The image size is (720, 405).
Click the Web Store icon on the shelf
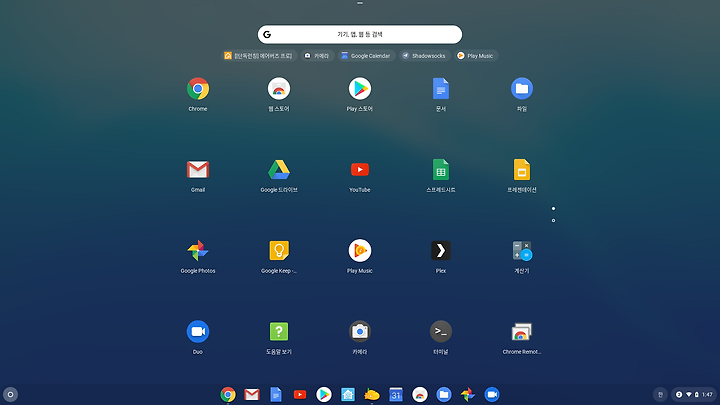pyautogui.click(x=420, y=394)
